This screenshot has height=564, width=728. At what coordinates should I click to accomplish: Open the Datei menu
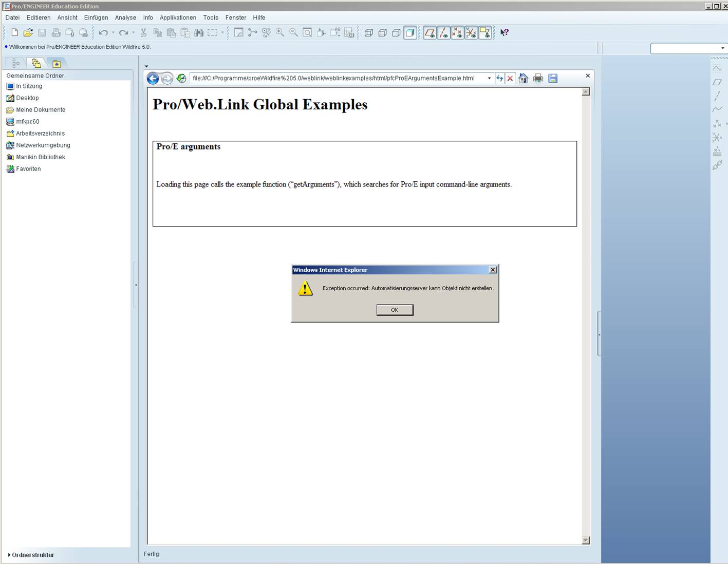pyautogui.click(x=12, y=17)
